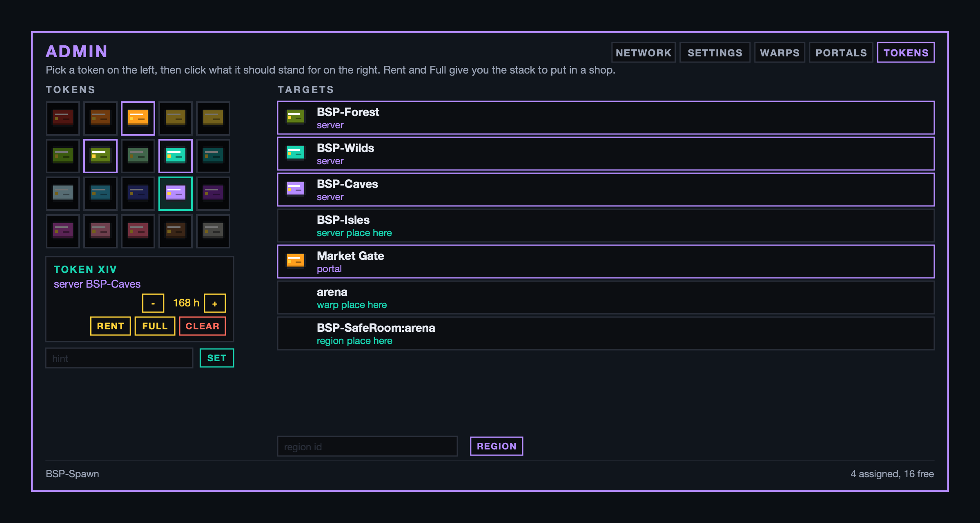Choose the dark gray token in the grid

pos(213,231)
